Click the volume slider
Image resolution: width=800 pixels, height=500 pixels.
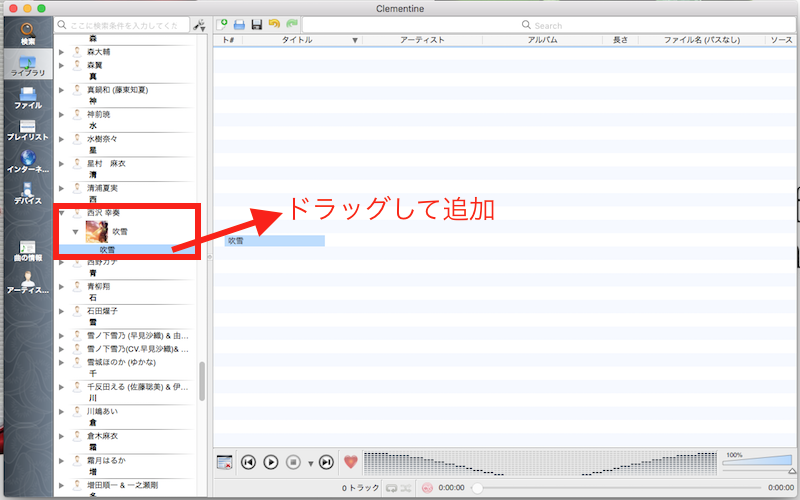tap(755, 462)
